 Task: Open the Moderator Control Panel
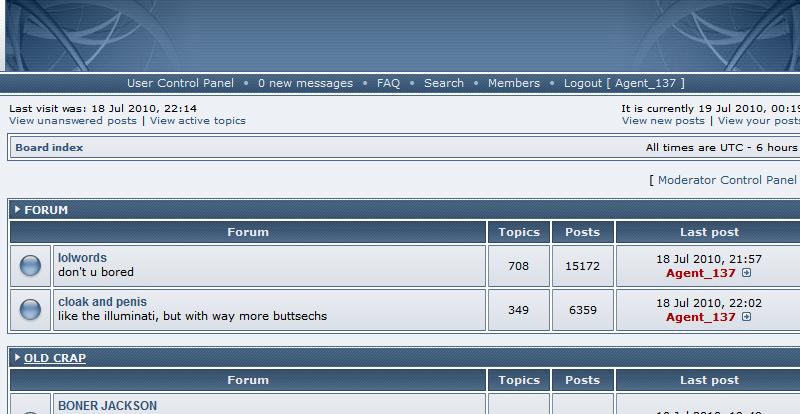(x=727, y=180)
